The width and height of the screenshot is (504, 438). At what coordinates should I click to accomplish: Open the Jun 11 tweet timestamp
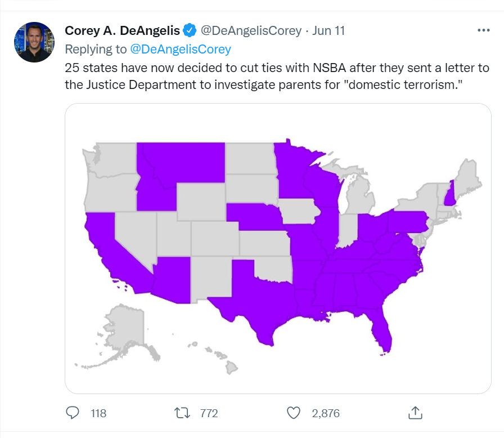pyautogui.click(x=328, y=30)
